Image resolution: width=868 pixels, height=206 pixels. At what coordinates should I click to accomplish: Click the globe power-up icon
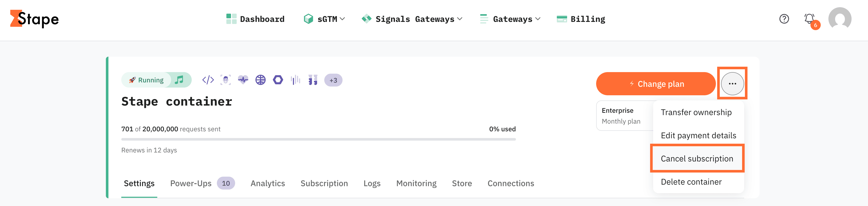(261, 80)
